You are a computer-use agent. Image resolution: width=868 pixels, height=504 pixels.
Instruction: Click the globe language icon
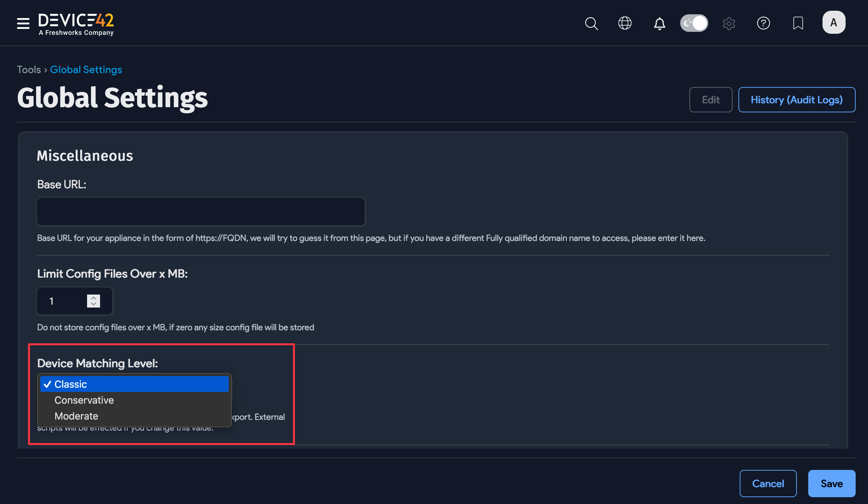[x=624, y=23]
